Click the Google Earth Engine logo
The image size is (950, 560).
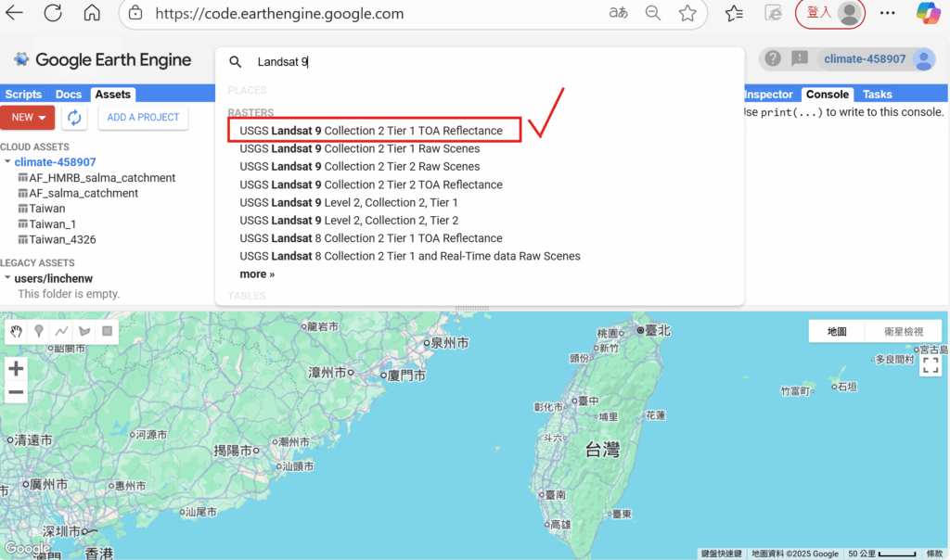click(102, 59)
